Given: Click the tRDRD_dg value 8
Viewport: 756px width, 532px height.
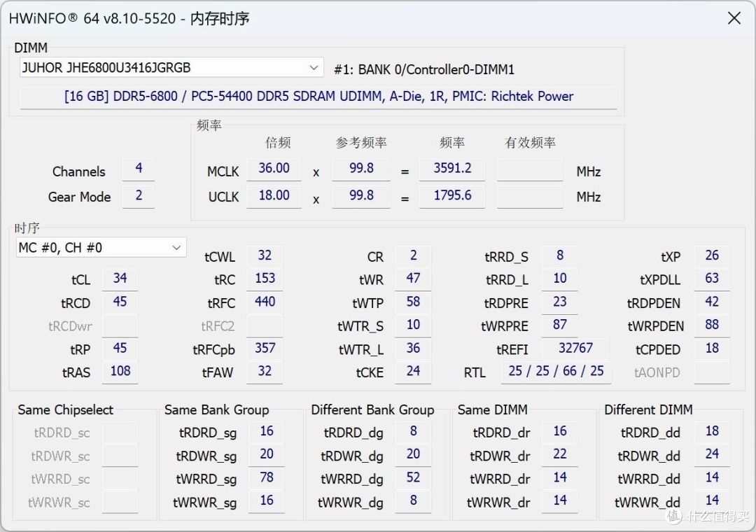Looking at the screenshot, I should pyautogui.click(x=413, y=432).
